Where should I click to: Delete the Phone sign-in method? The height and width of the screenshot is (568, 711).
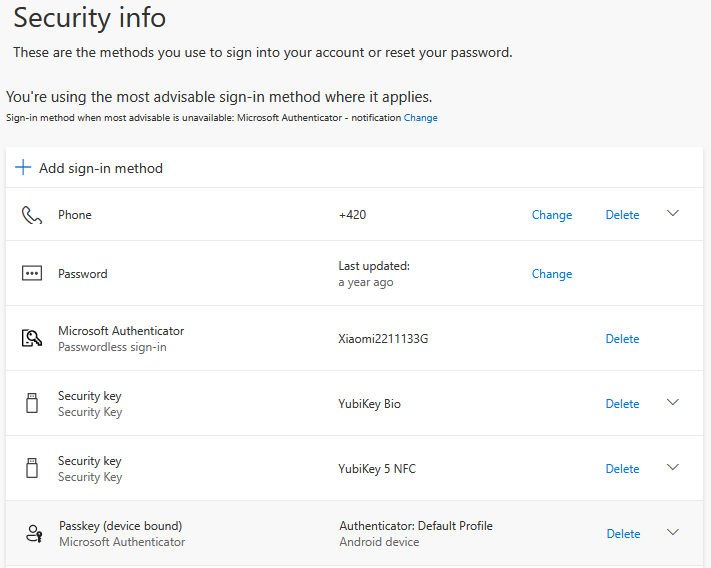pyautogui.click(x=623, y=215)
